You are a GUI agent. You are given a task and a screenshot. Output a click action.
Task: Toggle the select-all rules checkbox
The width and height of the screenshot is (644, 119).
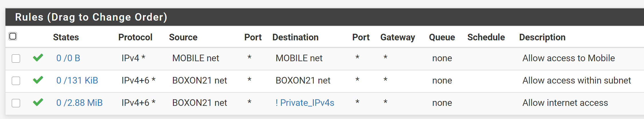(x=13, y=36)
